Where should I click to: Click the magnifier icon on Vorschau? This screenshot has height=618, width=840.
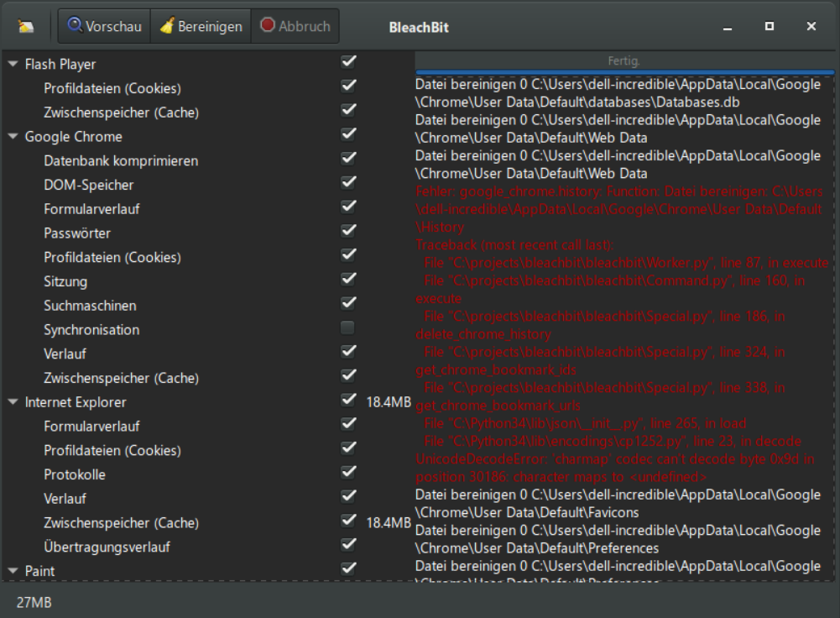pyautogui.click(x=76, y=25)
